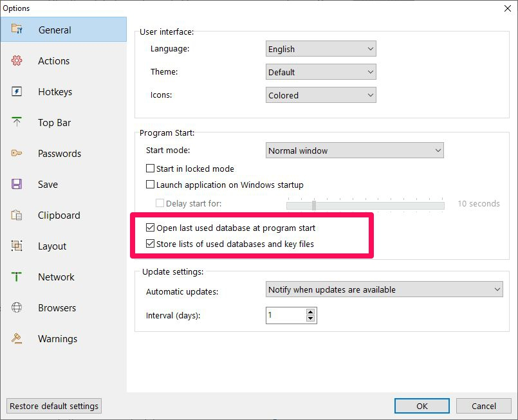Open the Top Bar arrow icon

17,122
